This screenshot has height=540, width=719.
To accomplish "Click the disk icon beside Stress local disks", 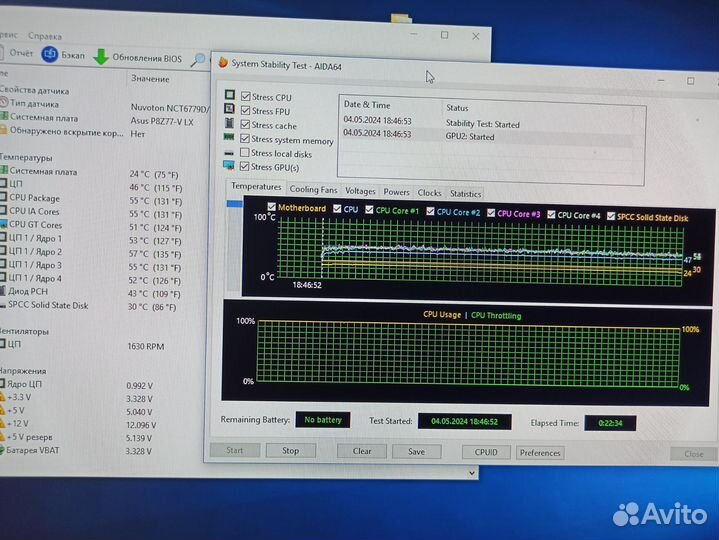I will coord(229,153).
